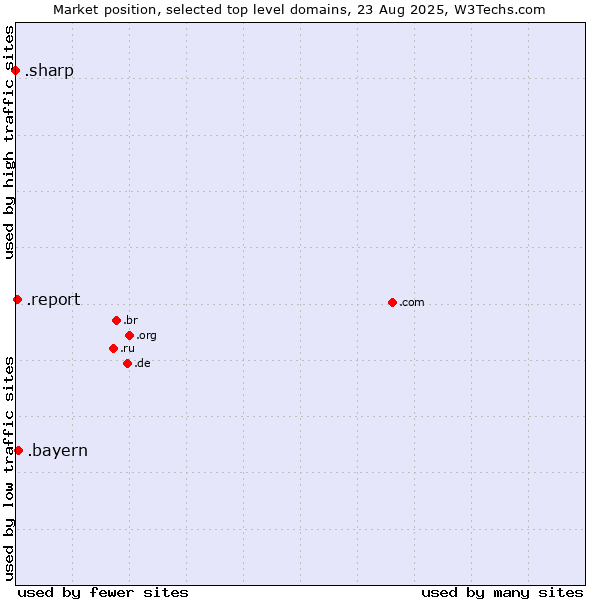Click 'used by many sites' axis label
This screenshot has height=600, width=600.
502,593
